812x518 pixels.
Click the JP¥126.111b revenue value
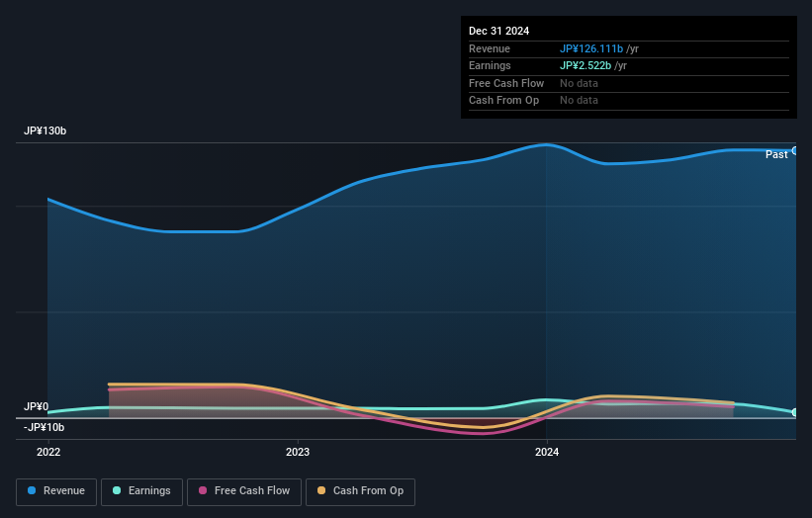coord(591,48)
